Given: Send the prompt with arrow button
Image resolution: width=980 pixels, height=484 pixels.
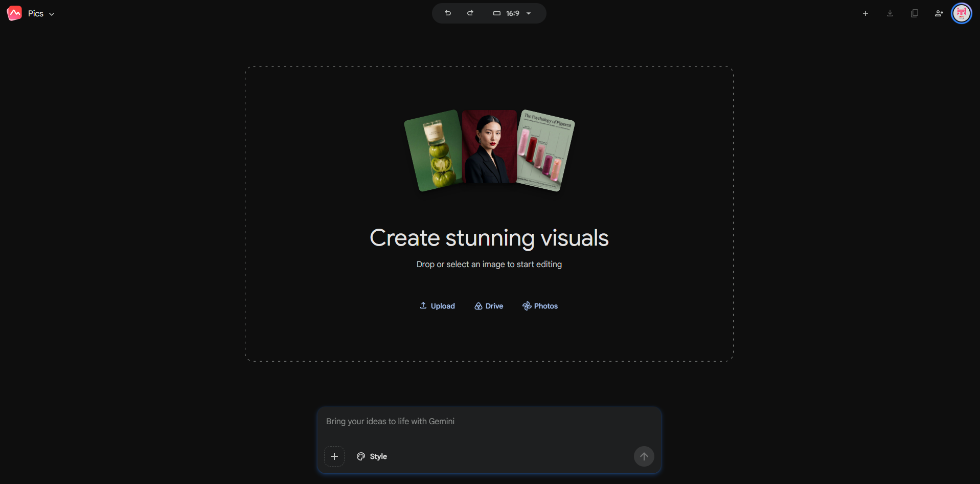Looking at the screenshot, I should tap(644, 456).
